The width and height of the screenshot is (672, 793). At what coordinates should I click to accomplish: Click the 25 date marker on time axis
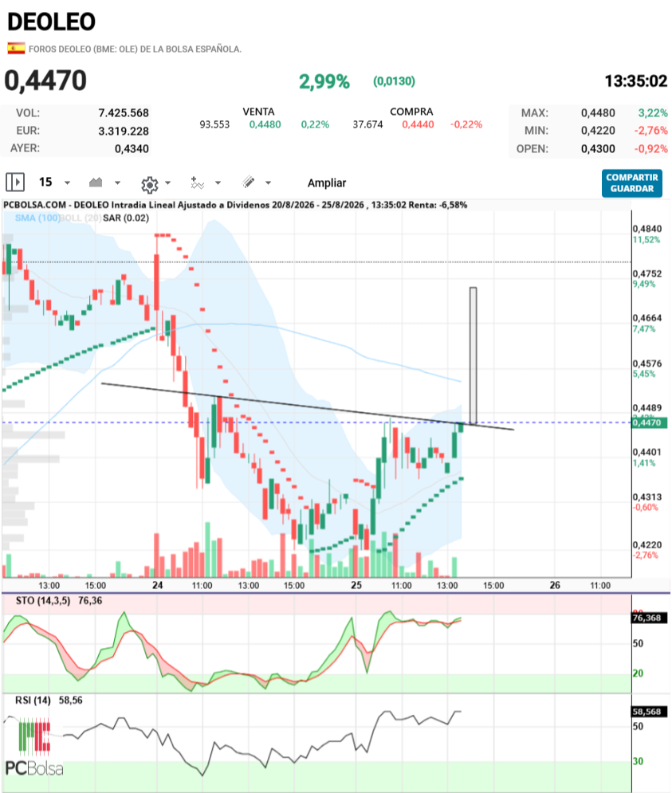pyautogui.click(x=357, y=585)
